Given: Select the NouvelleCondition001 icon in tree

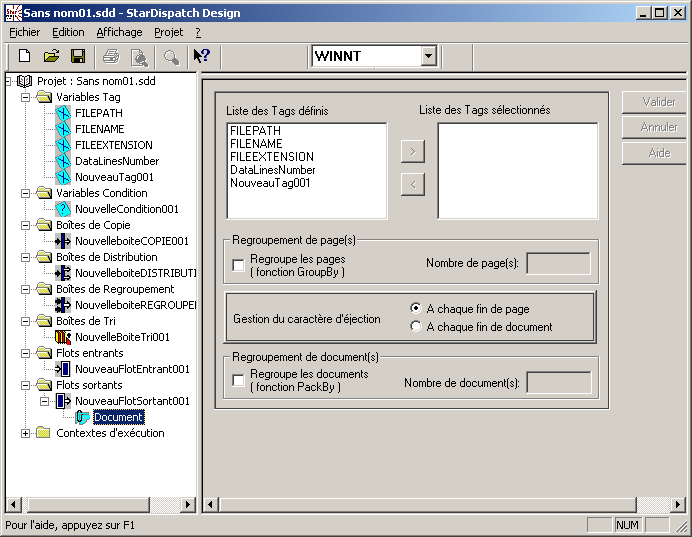Looking at the screenshot, I should [64, 209].
